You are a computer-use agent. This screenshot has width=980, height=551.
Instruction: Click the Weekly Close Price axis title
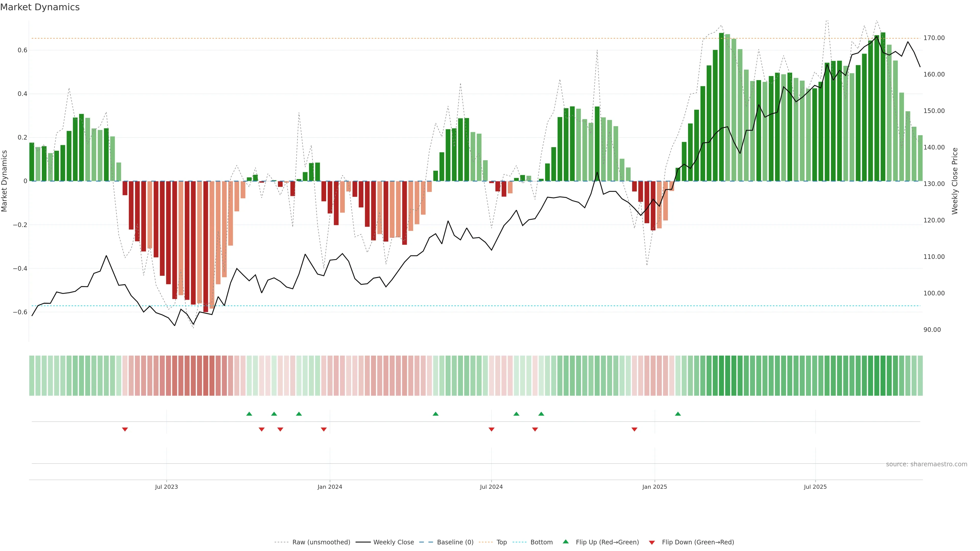954,181
